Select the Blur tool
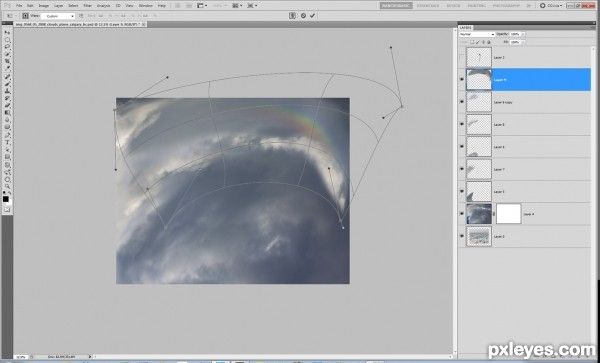Viewport: 600px width, 363px height. [x=7, y=120]
